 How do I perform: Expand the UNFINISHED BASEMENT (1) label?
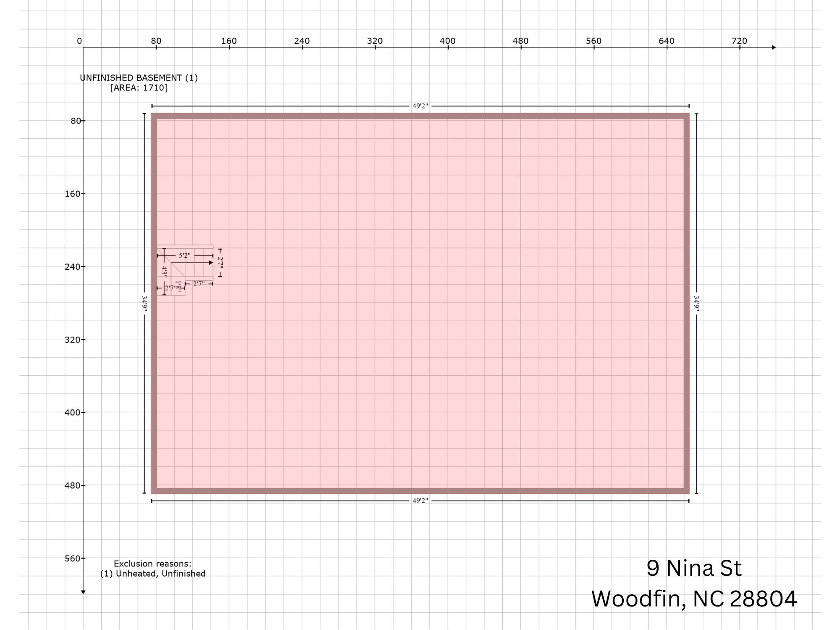pyautogui.click(x=139, y=77)
